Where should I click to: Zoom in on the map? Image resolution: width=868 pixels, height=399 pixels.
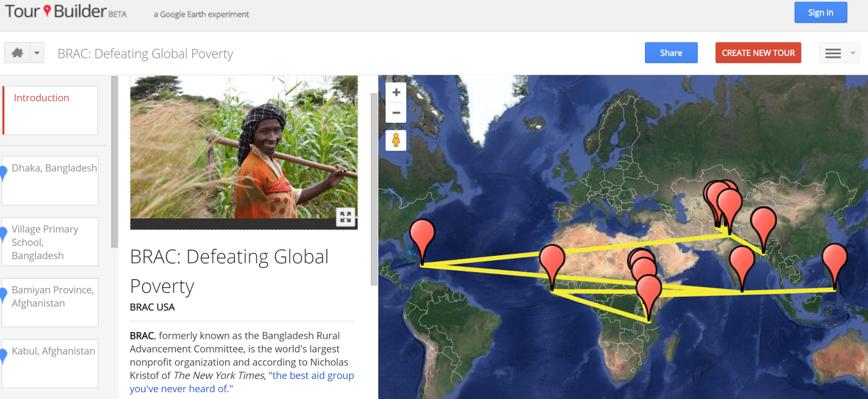(x=396, y=92)
